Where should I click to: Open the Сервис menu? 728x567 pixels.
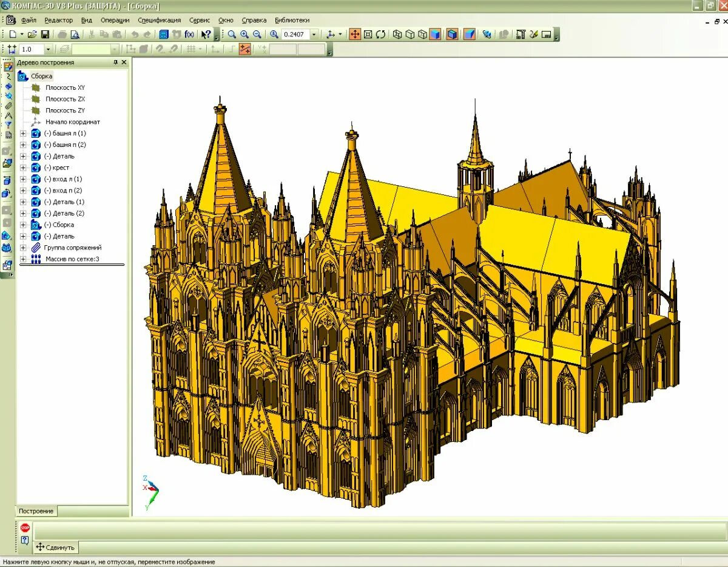point(200,20)
